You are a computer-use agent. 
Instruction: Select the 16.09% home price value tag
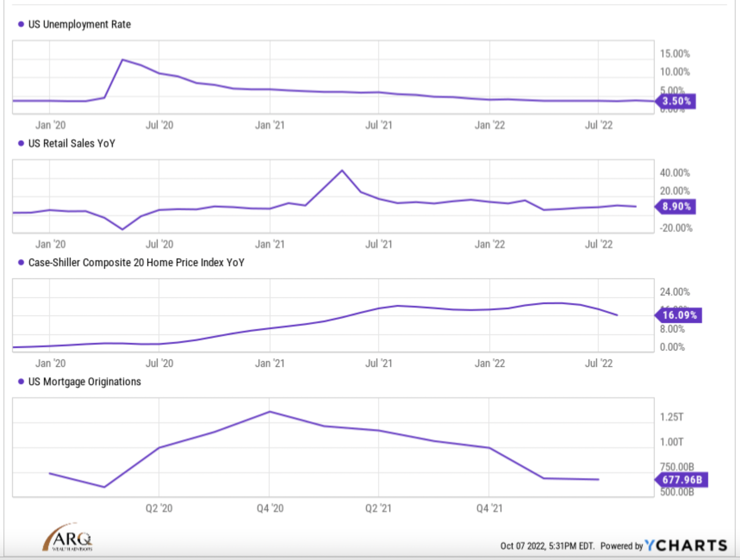678,315
